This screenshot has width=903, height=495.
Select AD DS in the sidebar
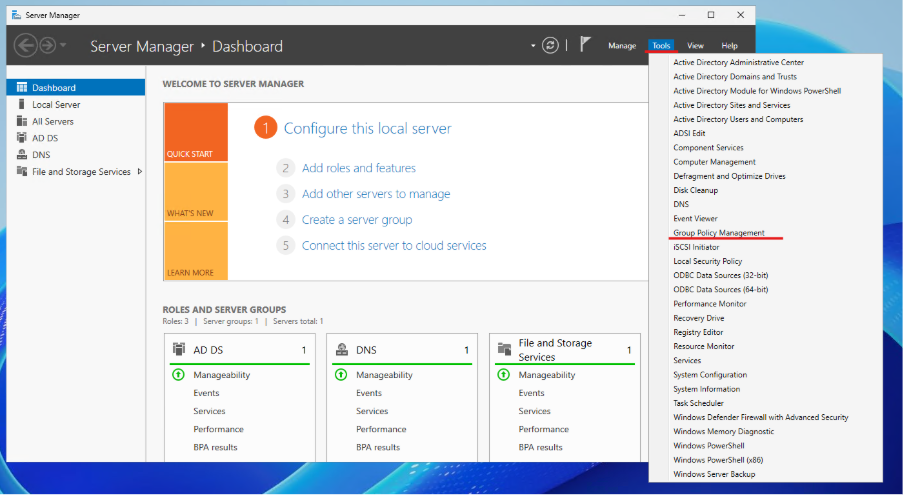pyautogui.click(x=45, y=138)
